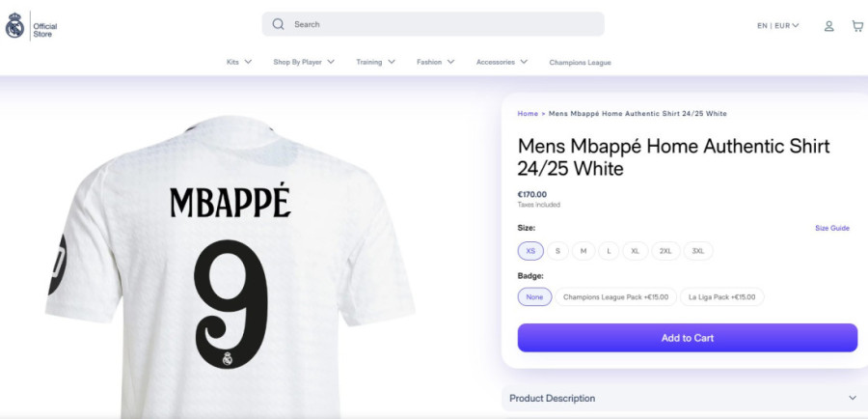Open the Size Guide link

point(832,229)
